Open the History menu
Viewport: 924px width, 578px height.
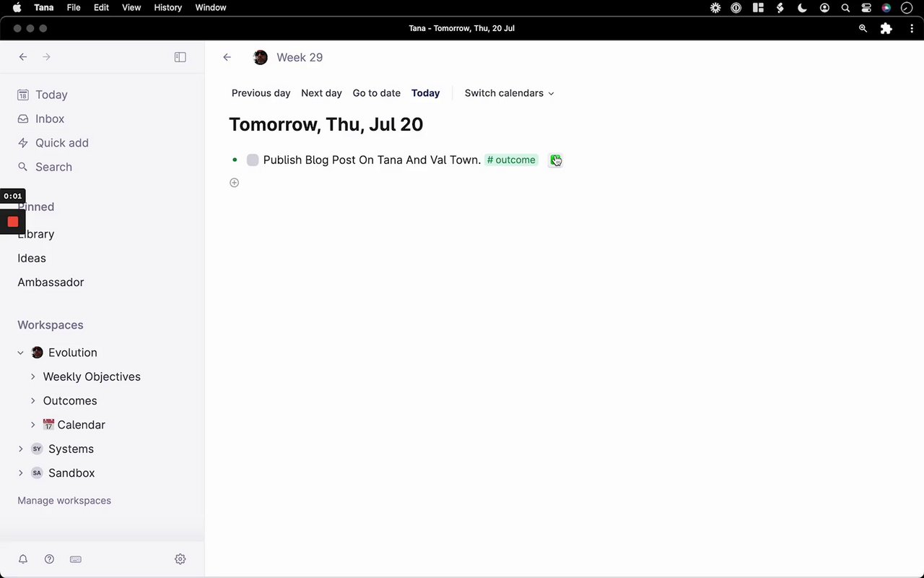point(167,8)
